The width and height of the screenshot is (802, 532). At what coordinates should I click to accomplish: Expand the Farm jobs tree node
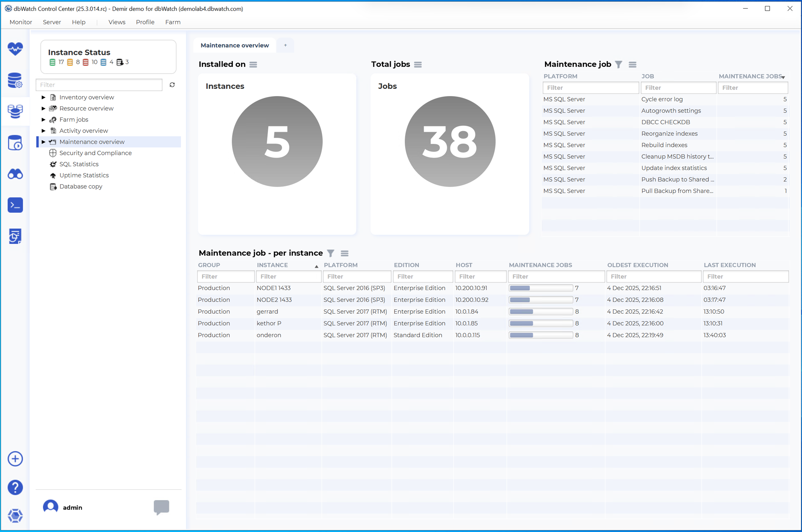43,120
